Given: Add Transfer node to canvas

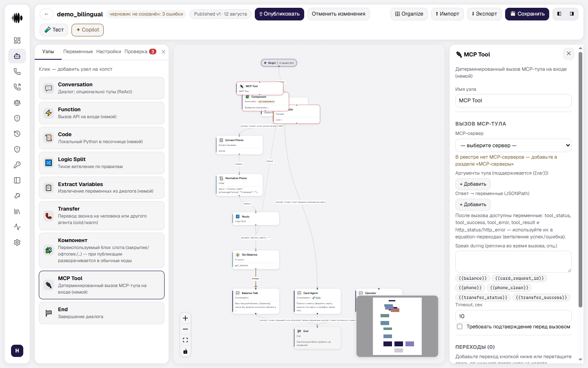Looking at the screenshot, I should 102,215.
